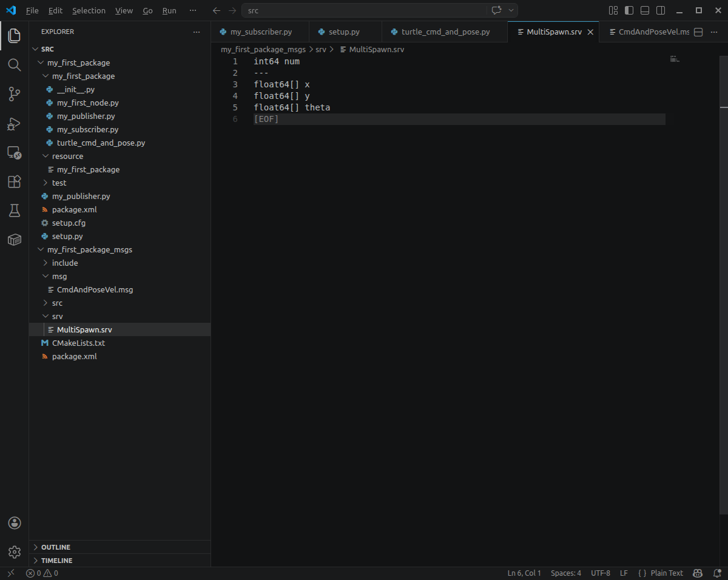Open the Selection menu
Screen dimensions: 728x580
point(89,10)
